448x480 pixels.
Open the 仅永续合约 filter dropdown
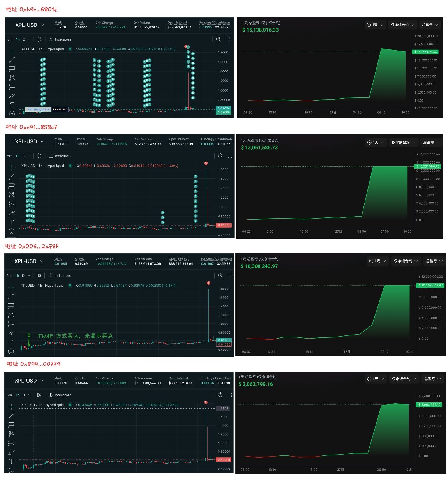402,25
